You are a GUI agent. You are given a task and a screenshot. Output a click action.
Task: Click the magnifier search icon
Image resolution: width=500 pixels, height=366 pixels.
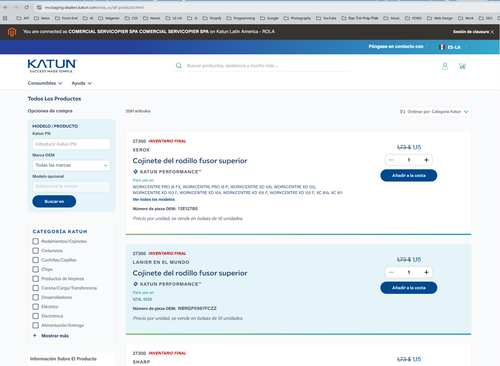pos(179,66)
